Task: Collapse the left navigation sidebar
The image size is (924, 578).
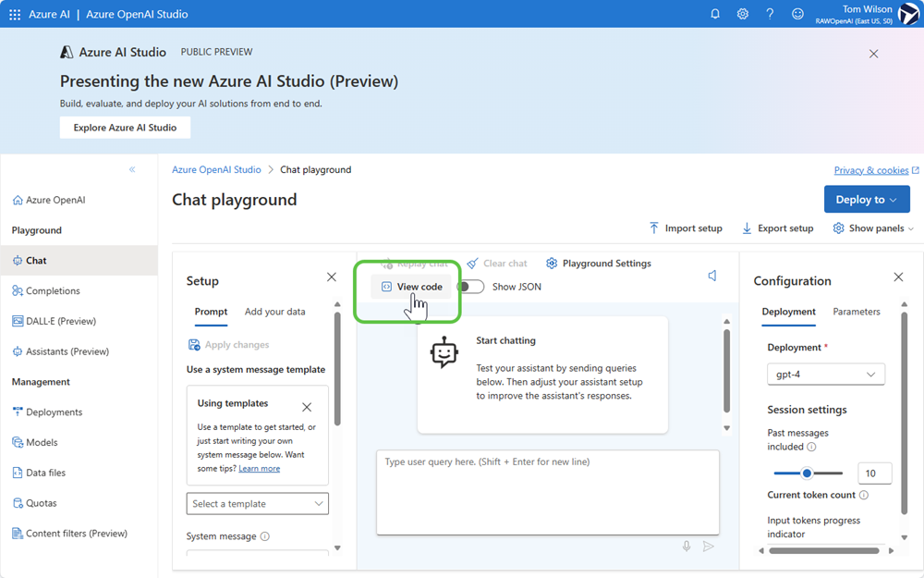Action: point(132,169)
